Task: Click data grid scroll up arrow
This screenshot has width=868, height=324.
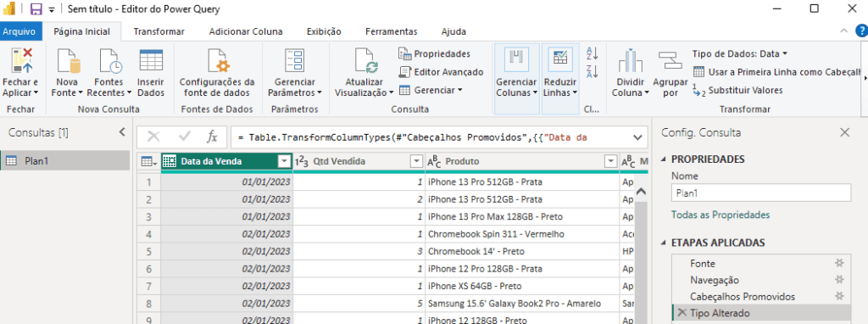Action: [641, 193]
